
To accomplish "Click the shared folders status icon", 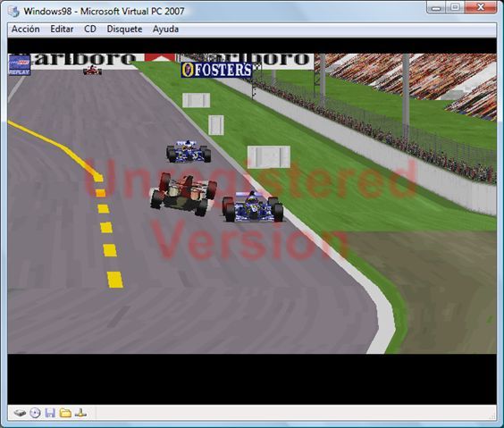I will [x=65, y=413].
